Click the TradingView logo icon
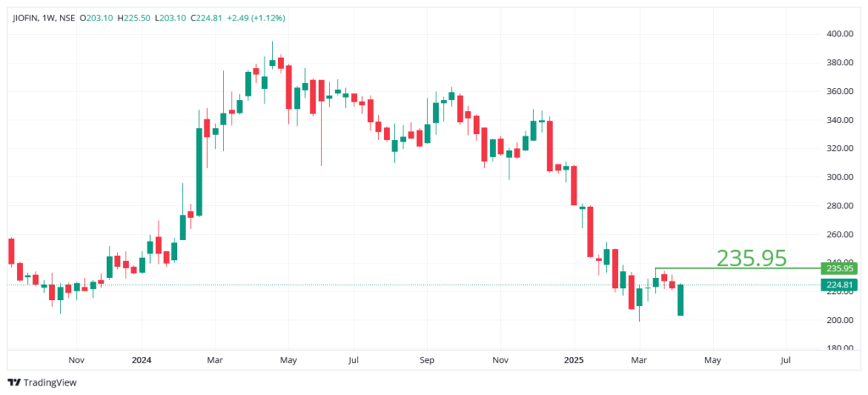Viewport: 868px width, 395px height. click(14, 382)
